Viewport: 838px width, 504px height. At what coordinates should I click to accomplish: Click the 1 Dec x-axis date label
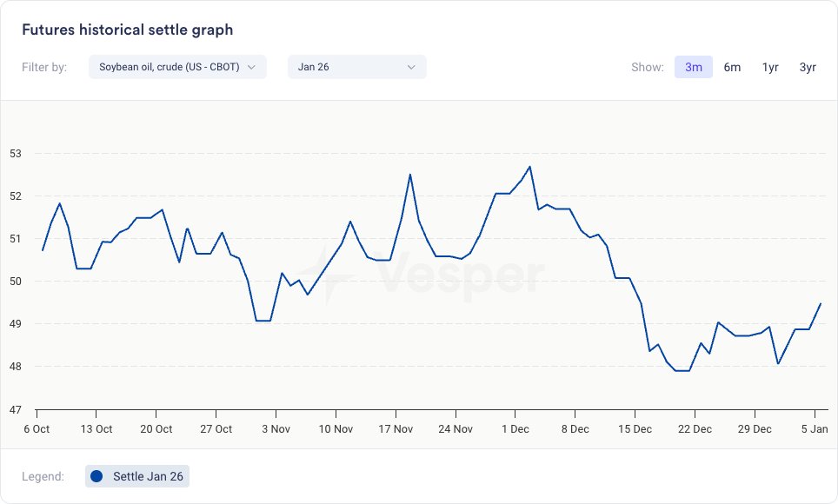pos(515,429)
